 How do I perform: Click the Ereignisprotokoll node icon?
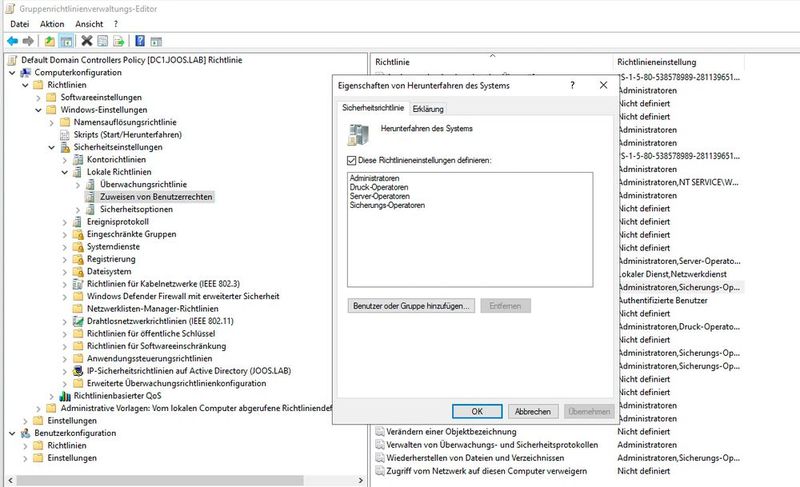pyautogui.click(x=78, y=222)
